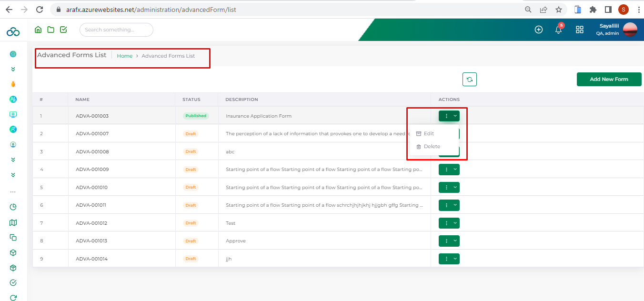The height and width of the screenshot is (301, 644).
Task: Click the checked-box icon in top bar
Action: pyautogui.click(x=63, y=30)
